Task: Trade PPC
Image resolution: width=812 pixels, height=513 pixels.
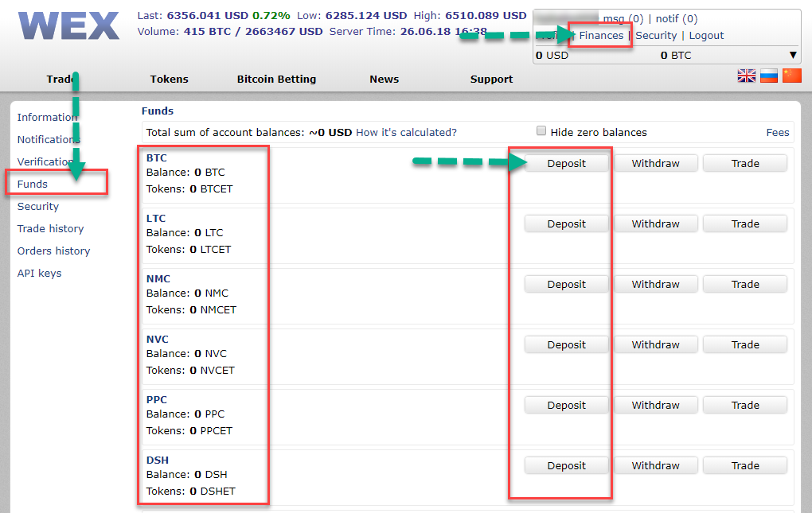Action: (745, 406)
